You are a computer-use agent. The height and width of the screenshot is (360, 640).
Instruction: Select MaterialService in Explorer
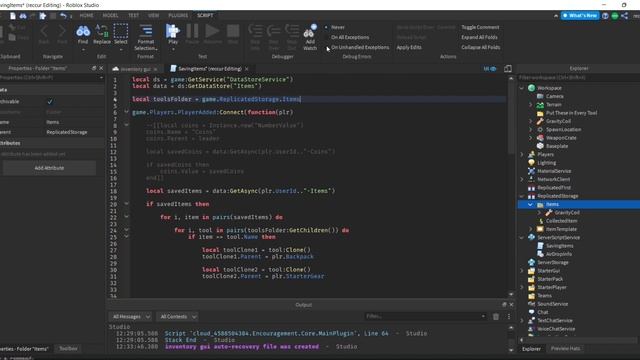(x=554, y=171)
